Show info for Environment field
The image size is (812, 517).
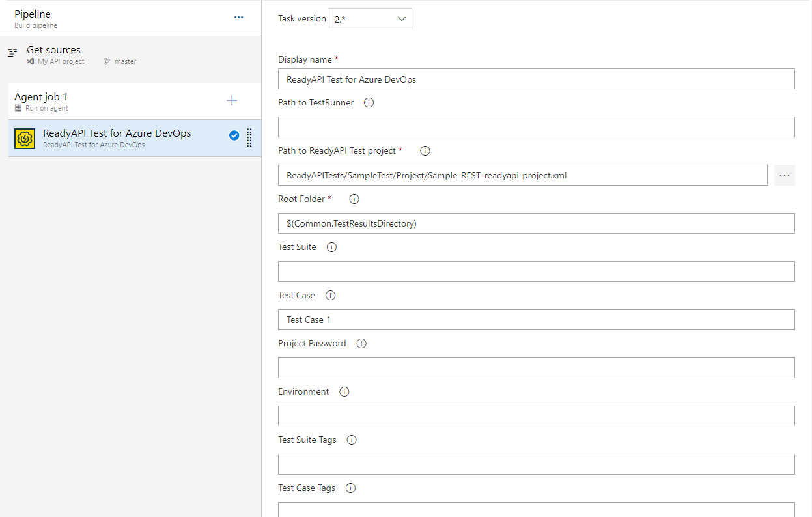coord(344,392)
